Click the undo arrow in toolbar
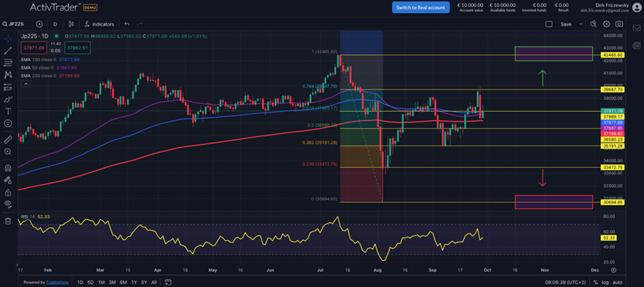 pos(127,24)
